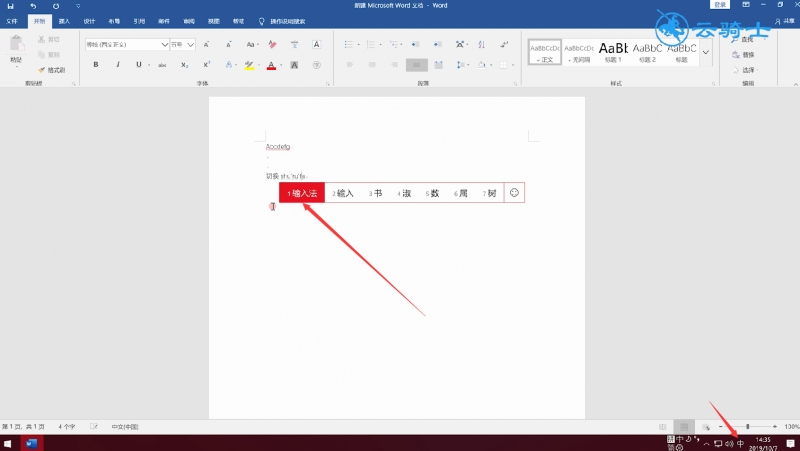Toggle Italic formatting
Image resolution: width=800 pixels, height=451 pixels.
[118, 65]
